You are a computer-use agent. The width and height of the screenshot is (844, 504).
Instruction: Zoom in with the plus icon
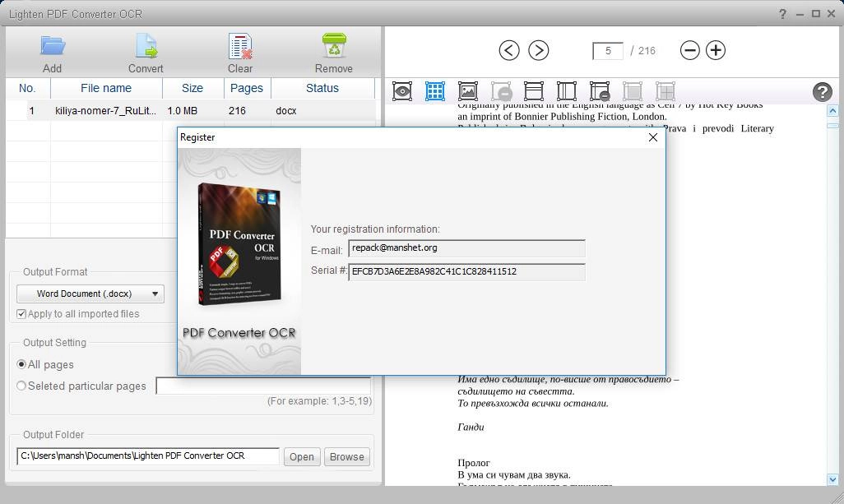pyautogui.click(x=716, y=50)
